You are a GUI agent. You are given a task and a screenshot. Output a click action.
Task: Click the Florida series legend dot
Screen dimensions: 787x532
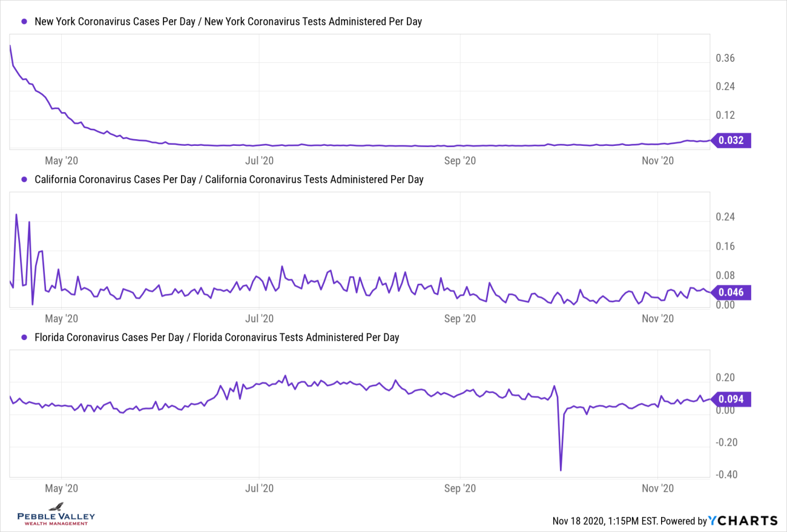click(24, 337)
